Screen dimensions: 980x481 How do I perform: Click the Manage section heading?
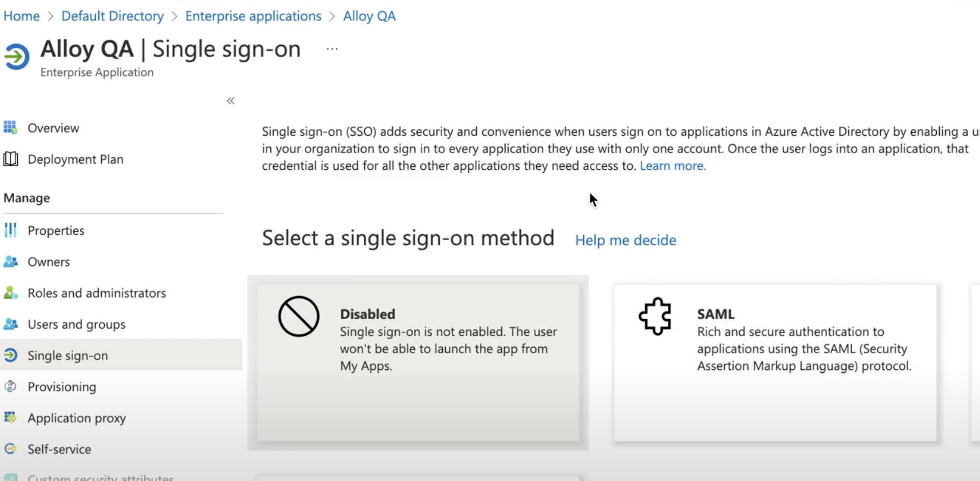click(x=27, y=198)
